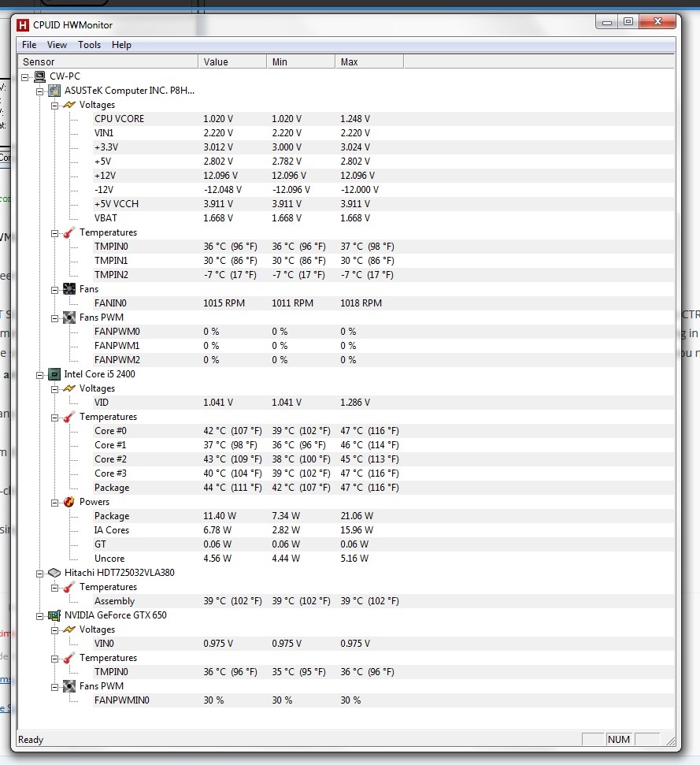Collapse Temperatures under ASUSTeK motherboard
Image resolution: width=700 pixels, height=765 pixels.
(x=54, y=233)
